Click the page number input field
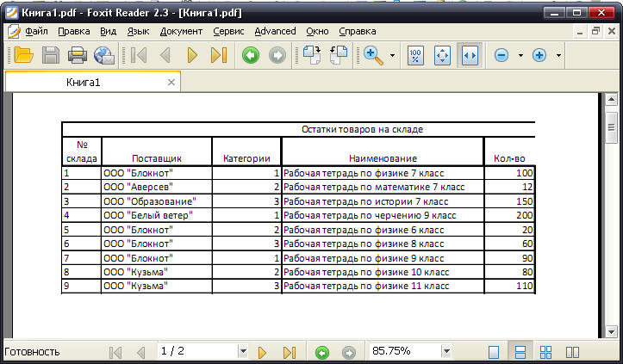Viewport: 623px width, 364px height. click(x=196, y=352)
